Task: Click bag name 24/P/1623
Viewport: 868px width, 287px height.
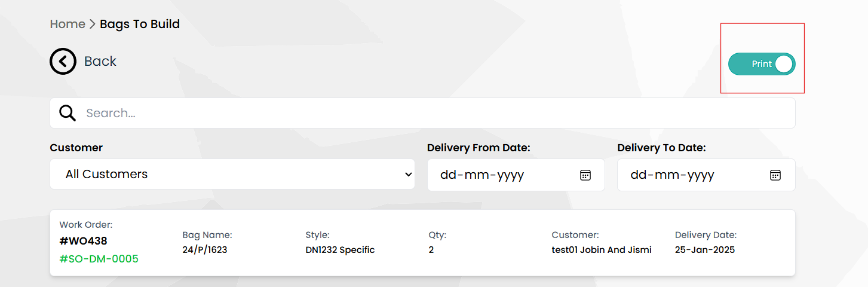Action: [205, 250]
